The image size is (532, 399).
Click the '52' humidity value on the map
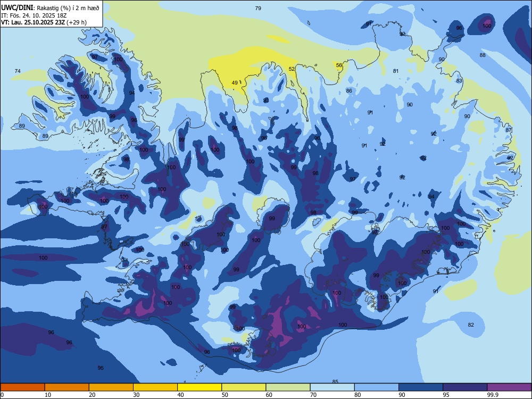coord(292,69)
